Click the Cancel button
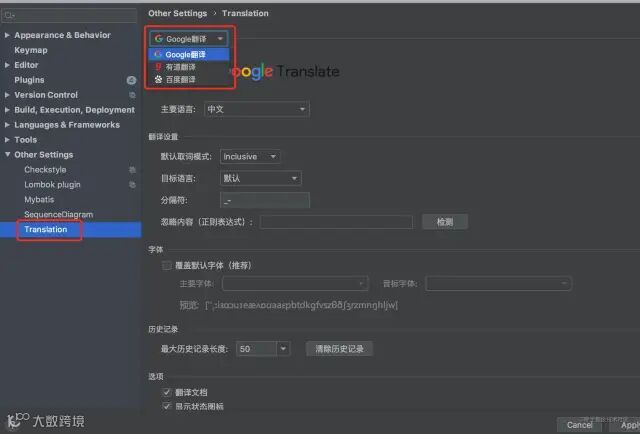Screen dimensions: 640x434 (x=579, y=425)
